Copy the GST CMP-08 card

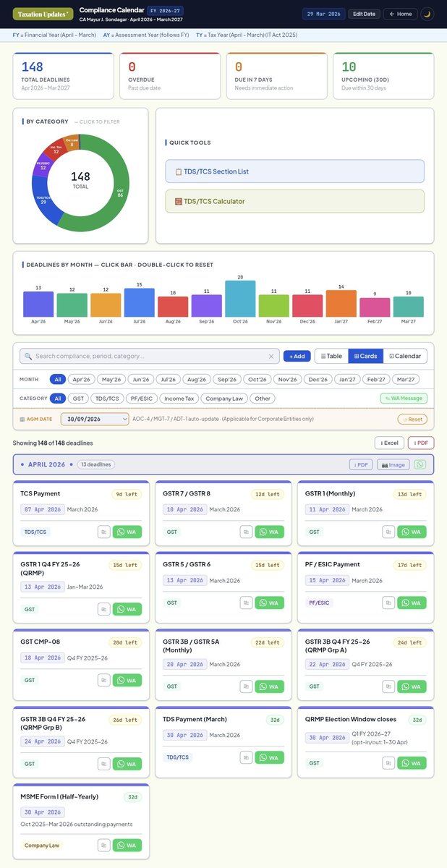(x=103, y=680)
